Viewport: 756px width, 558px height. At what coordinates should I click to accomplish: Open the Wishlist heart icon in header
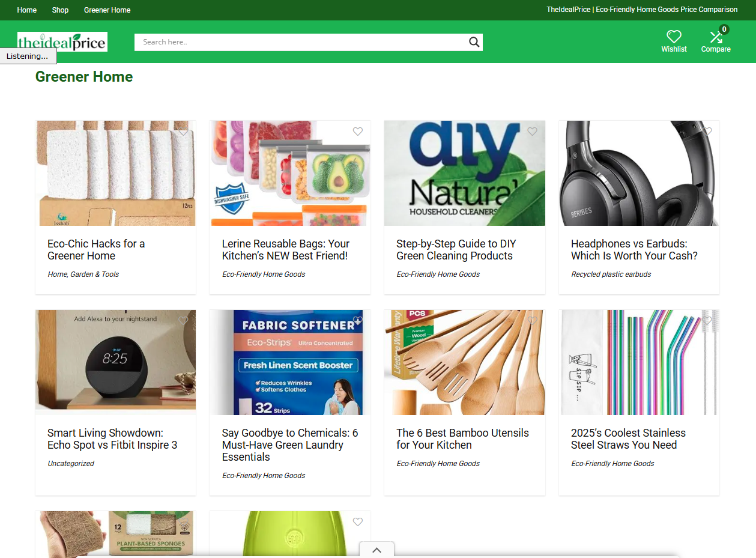(x=674, y=37)
